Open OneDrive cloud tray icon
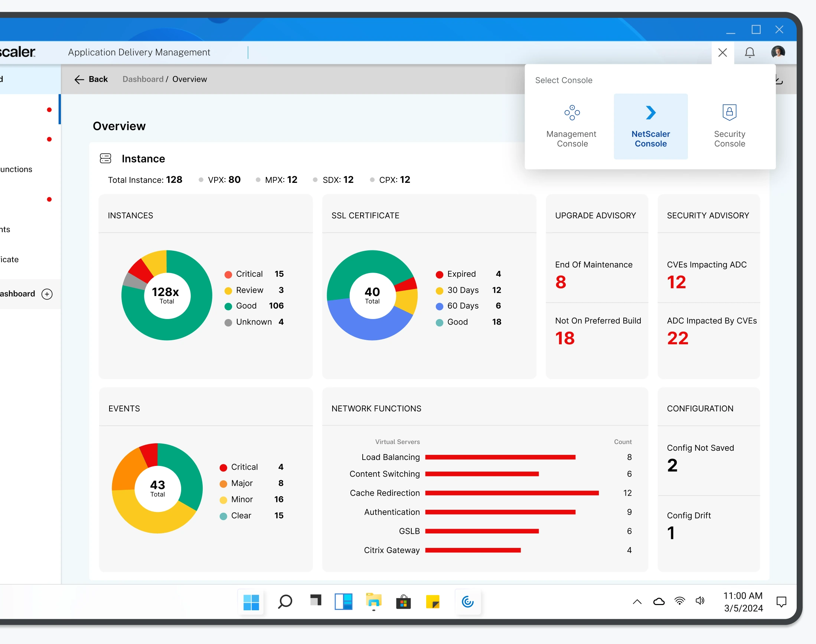Screen dimensions: 816x644 (x=659, y=601)
